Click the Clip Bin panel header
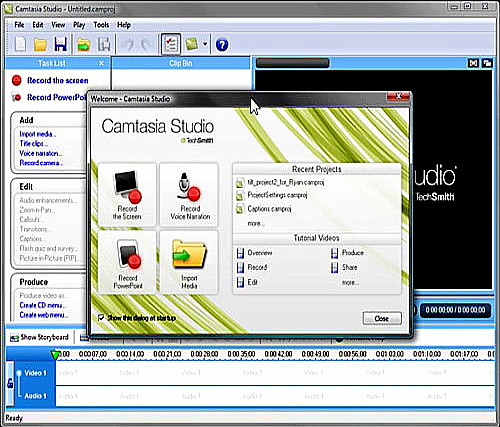The image size is (500, 427). 181,63
